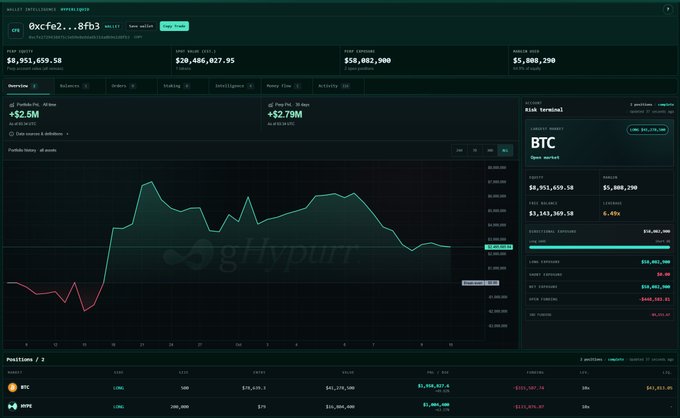Click the LONG position pill on BTC card
This screenshot has height=418, width=680.
click(647, 130)
